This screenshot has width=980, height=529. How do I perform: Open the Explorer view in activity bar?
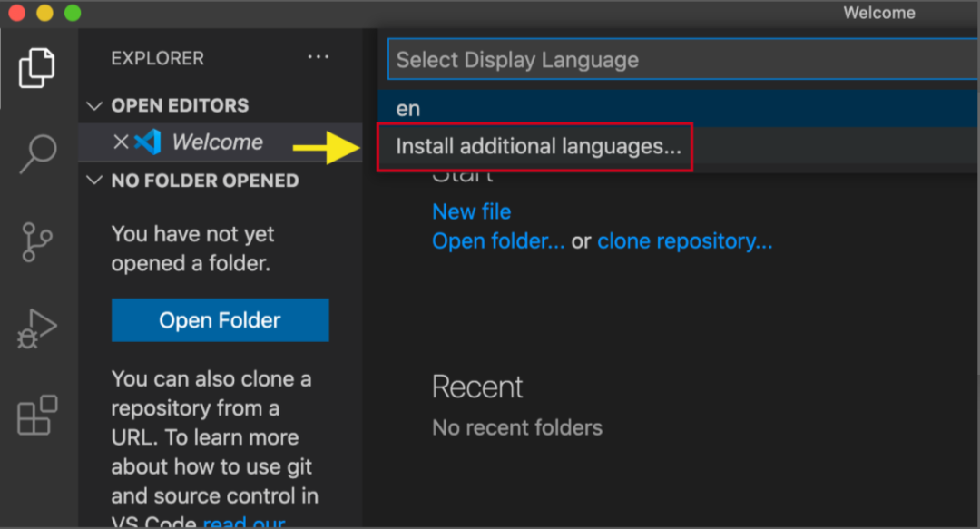[x=37, y=67]
